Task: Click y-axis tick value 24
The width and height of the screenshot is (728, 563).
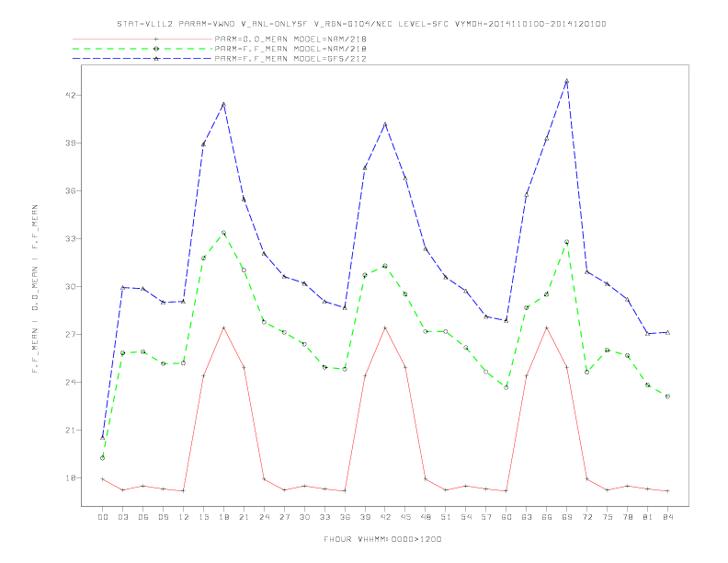Action: (70, 383)
